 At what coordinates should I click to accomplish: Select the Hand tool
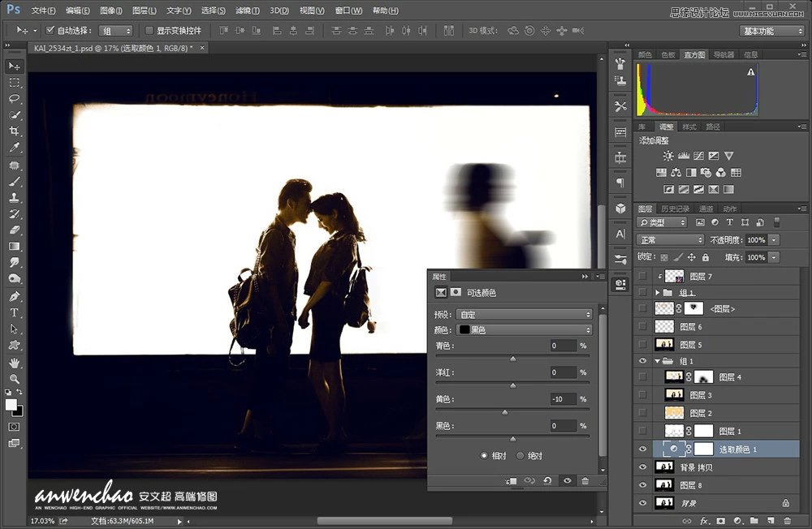pos(15,363)
